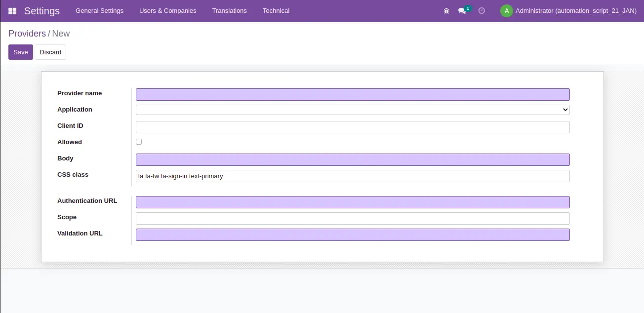This screenshot has width=644, height=313.
Task: Open the General Settings menu item
Action: point(99,11)
